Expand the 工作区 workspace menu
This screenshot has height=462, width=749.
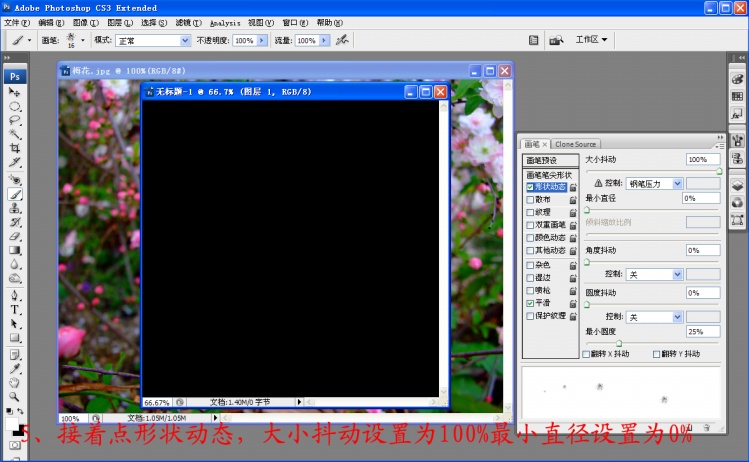pos(591,40)
